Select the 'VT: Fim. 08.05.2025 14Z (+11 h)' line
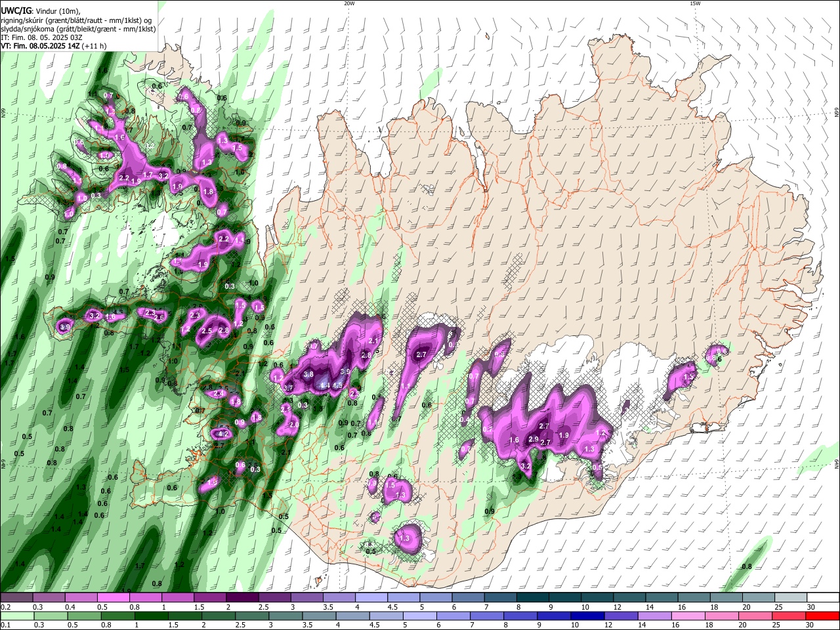840x630 pixels. [x=53, y=46]
